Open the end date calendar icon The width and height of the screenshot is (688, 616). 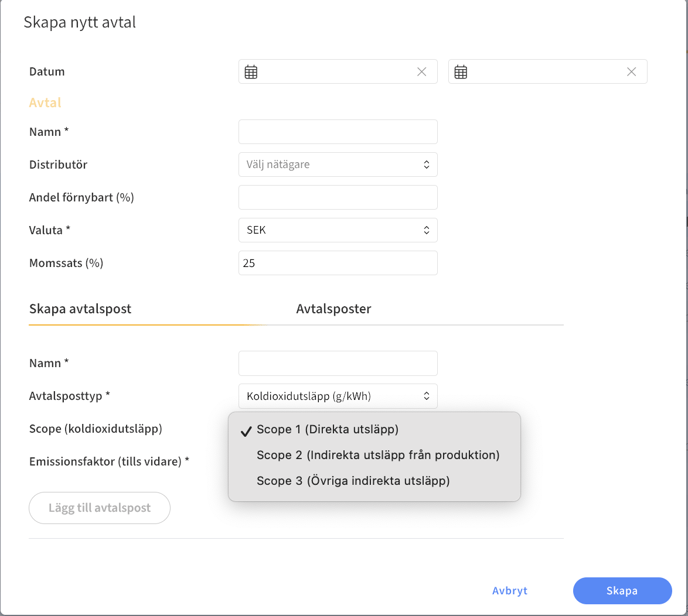[x=461, y=72]
